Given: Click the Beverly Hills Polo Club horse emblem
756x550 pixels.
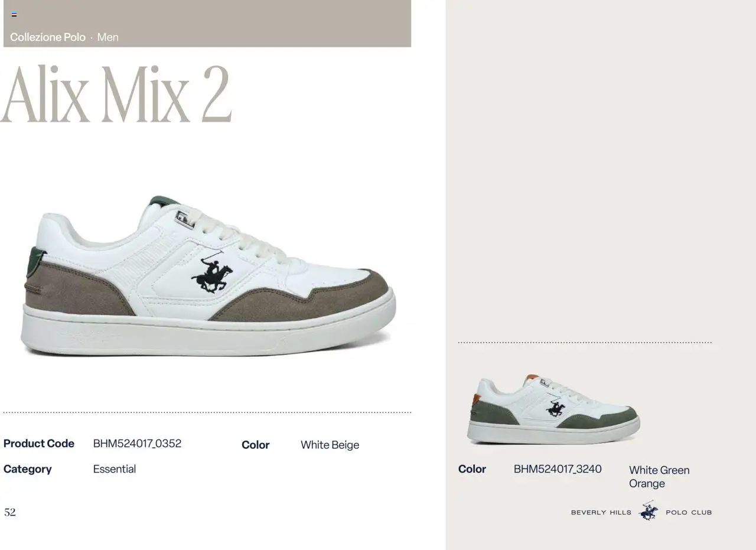Looking at the screenshot, I should click(x=649, y=512).
